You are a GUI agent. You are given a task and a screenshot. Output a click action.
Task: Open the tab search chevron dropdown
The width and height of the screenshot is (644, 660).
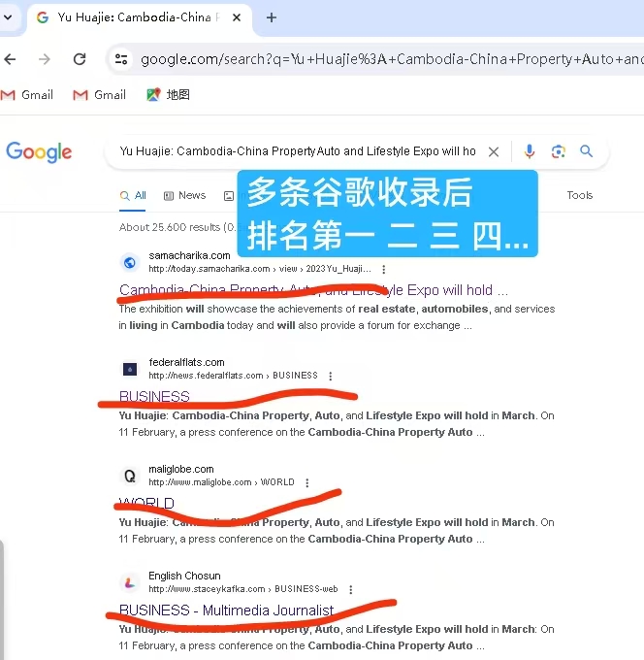(8, 17)
